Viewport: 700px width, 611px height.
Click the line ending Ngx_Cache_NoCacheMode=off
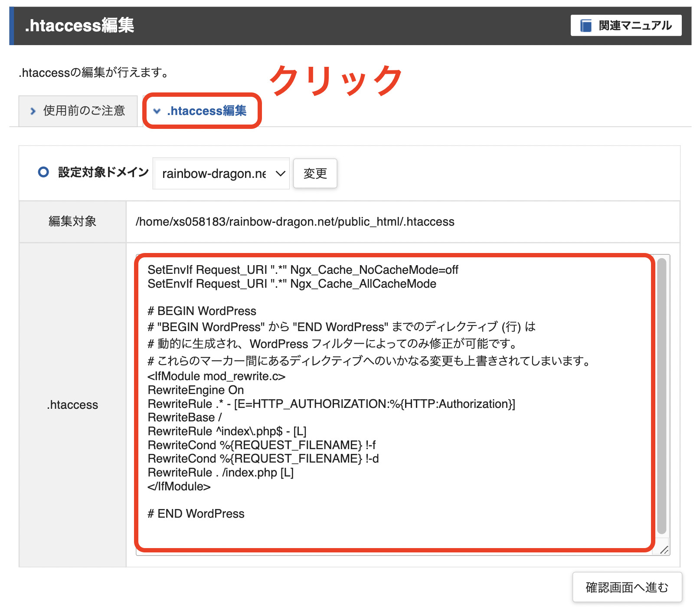pyautogui.click(x=303, y=270)
